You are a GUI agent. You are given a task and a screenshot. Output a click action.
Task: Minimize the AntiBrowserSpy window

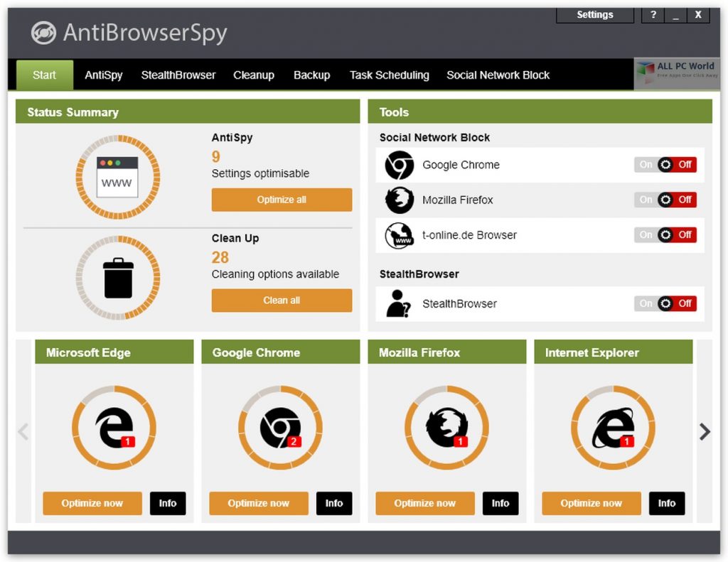pyautogui.click(x=675, y=15)
